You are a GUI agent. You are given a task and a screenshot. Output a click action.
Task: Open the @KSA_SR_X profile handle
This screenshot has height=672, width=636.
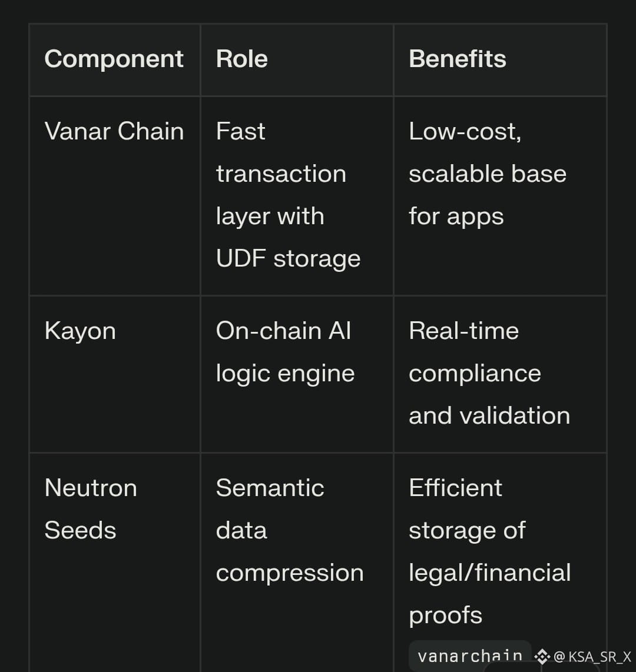[x=592, y=657]
